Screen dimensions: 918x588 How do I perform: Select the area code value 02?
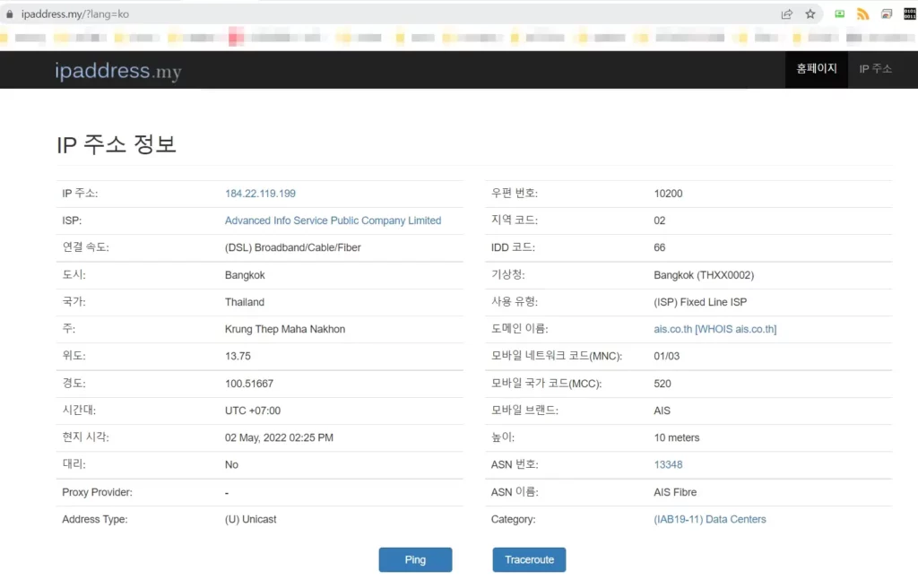(x=659, y=220)
